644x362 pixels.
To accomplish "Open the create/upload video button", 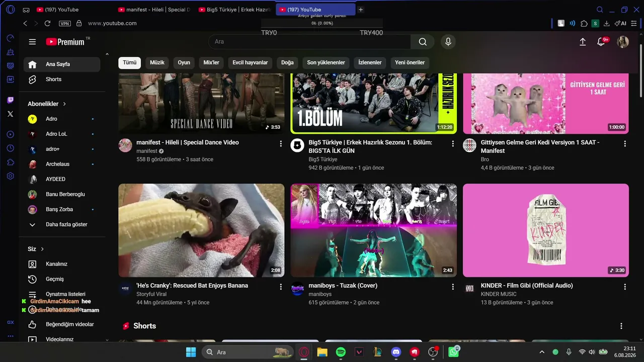I will click(583, 42).
